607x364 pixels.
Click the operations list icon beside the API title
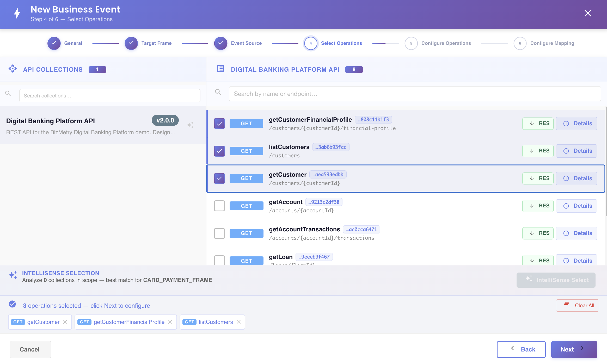220,69
